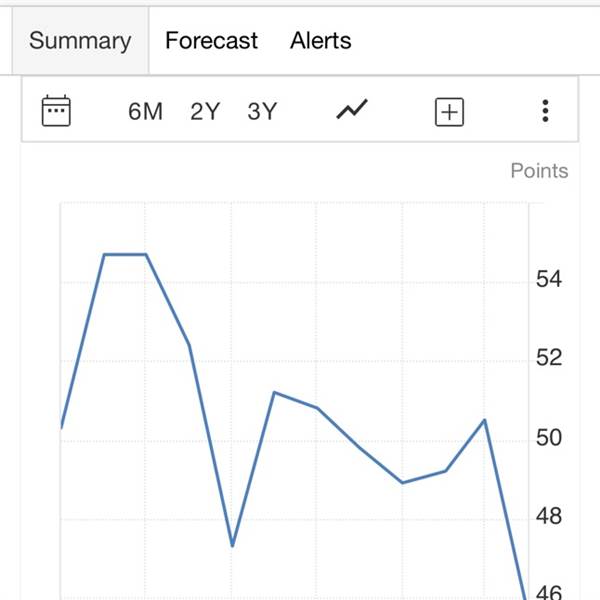Click the 50 y-axis label
The height and width of the screenshot is (600, 600).
coord(549,437)
